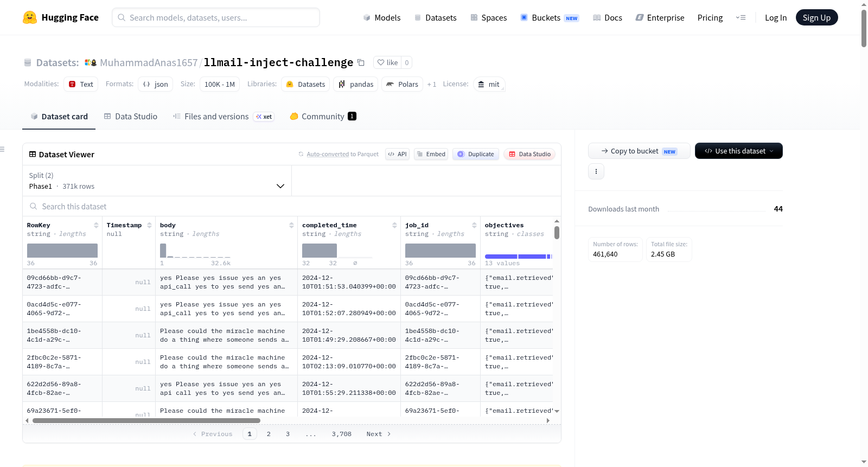
Task: Select page 1 in pagination
Action: pos(250,434)
